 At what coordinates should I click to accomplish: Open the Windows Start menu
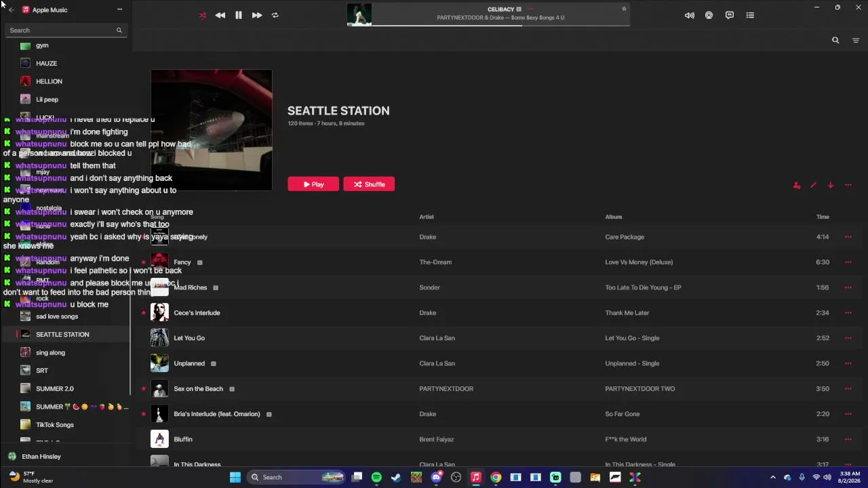[x=235, y=477]
